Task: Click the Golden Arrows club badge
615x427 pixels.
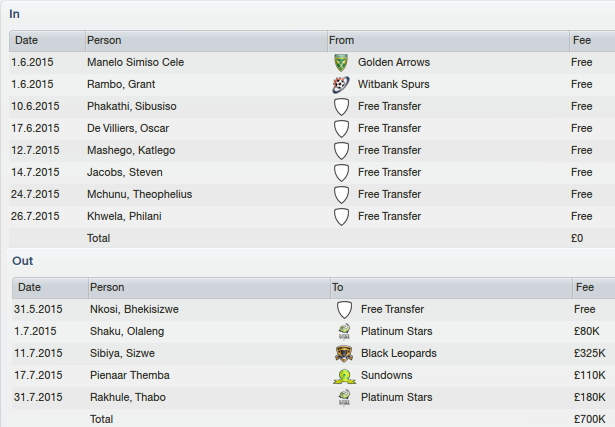Action: pyautogui.click(x=341, y=63)
